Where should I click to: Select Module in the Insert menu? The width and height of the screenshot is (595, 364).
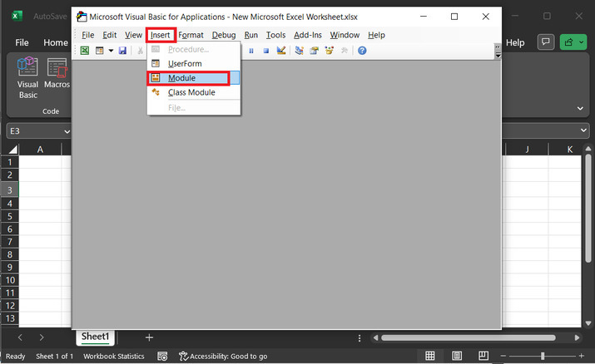coord(194,78)
